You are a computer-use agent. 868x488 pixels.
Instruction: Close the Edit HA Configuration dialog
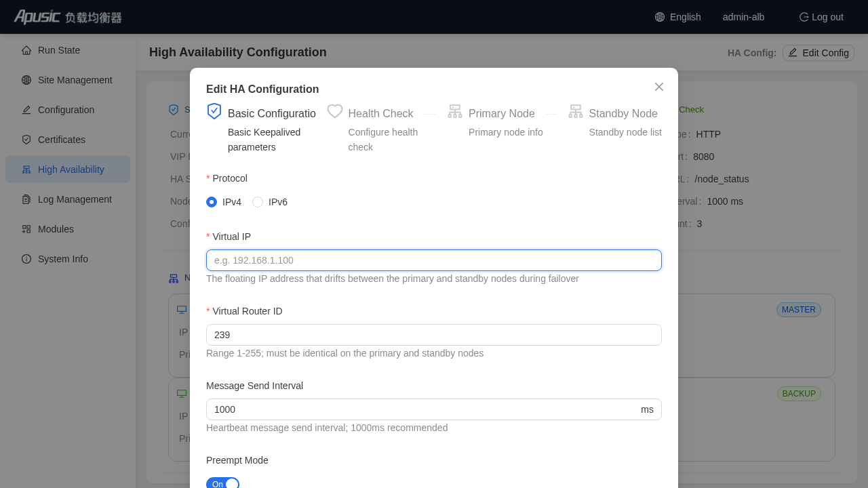pyautogui.click(x=659, y=87)
